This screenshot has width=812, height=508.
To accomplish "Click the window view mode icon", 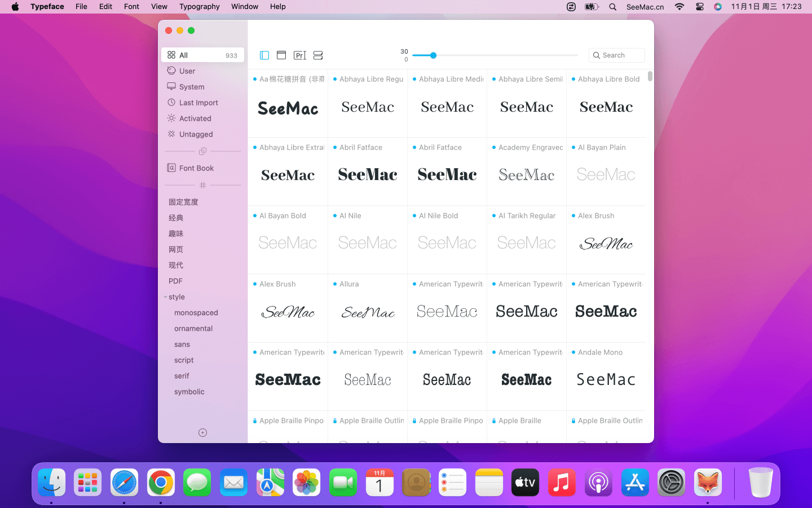I will tap(281, 55).
